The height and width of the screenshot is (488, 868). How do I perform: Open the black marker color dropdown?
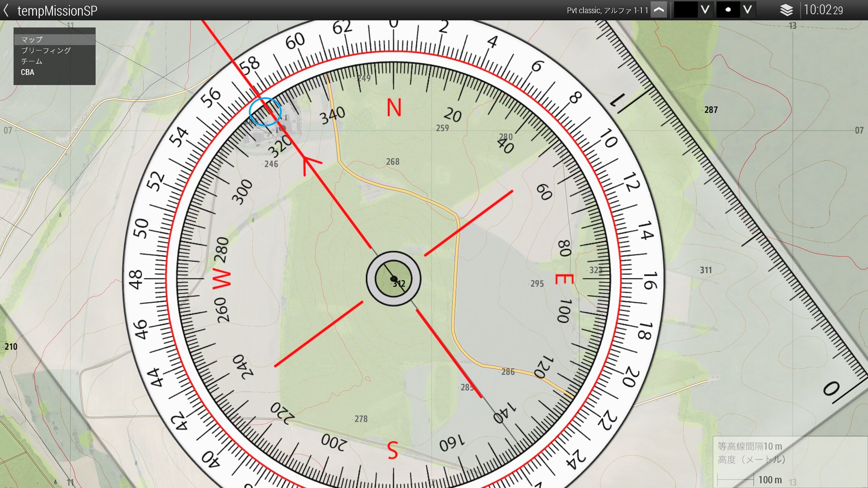pyautogui.click(x=705, y=10)
